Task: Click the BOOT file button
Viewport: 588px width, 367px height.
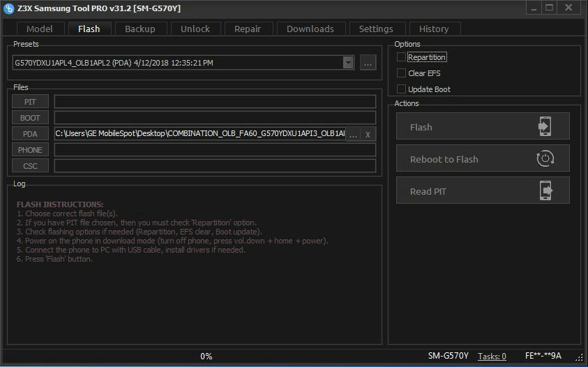Action: tap(31, 118)
